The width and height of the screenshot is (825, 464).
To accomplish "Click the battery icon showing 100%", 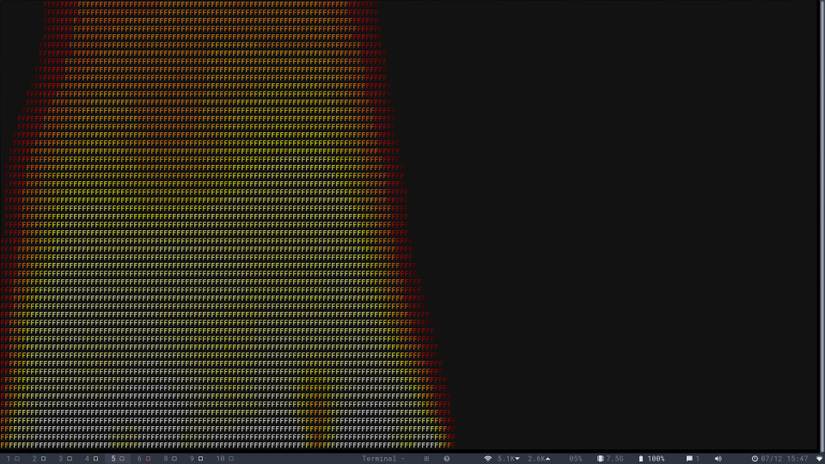I will (x=641, y=459).
